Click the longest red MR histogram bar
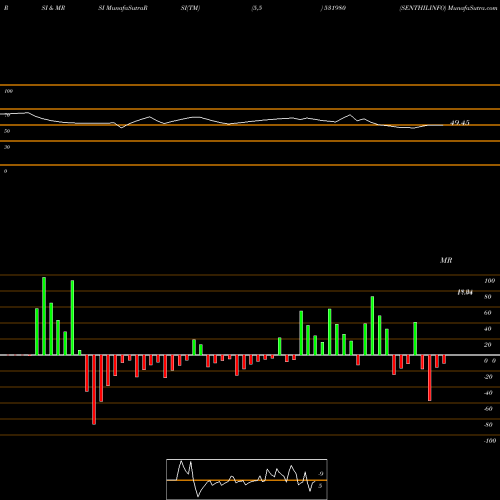The height and width of the screenshot is (500, 500). coord(94,390)
